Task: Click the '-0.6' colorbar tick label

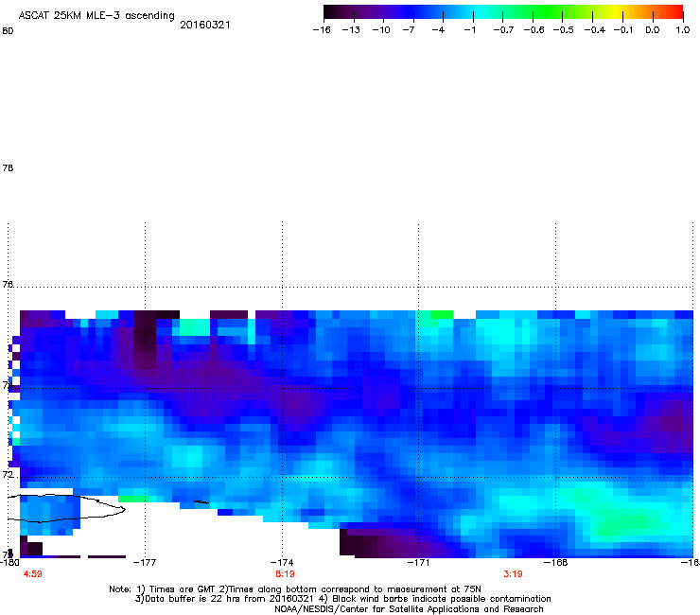Action: click(534, 30)
